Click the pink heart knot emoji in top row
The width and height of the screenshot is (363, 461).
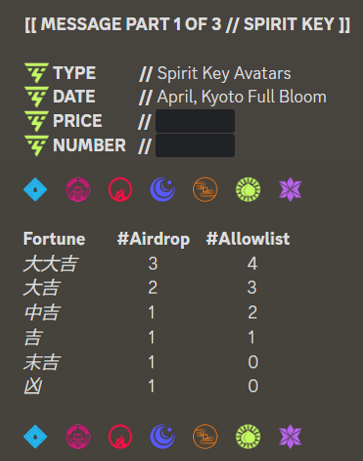click(78, 189)
